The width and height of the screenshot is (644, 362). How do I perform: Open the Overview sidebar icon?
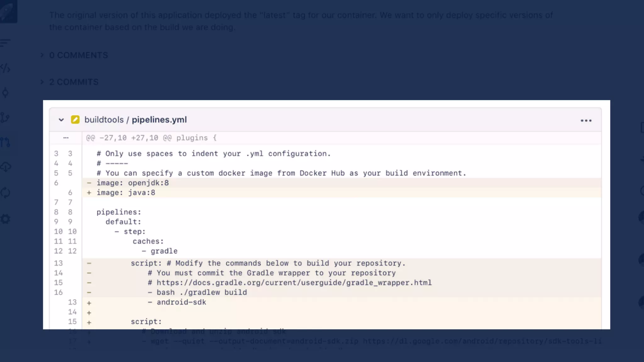(x=5, y=42)
